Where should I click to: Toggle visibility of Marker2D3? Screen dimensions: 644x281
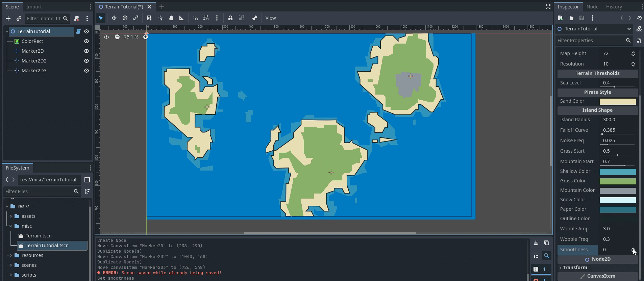pos(86,71)
